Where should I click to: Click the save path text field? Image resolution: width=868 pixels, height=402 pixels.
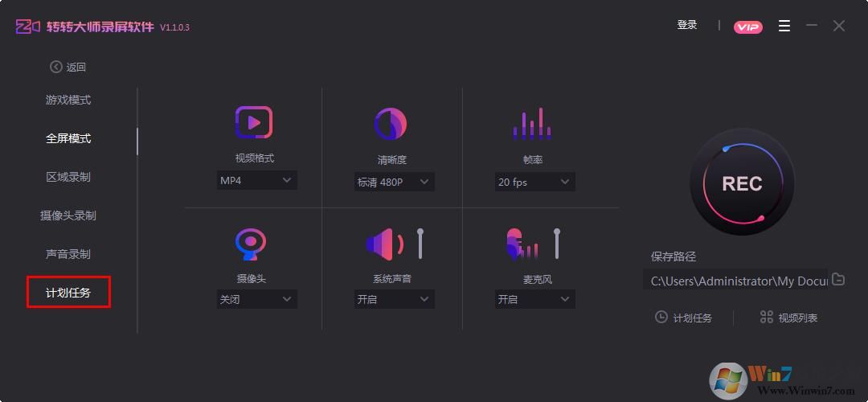click(x=735, y=280)
